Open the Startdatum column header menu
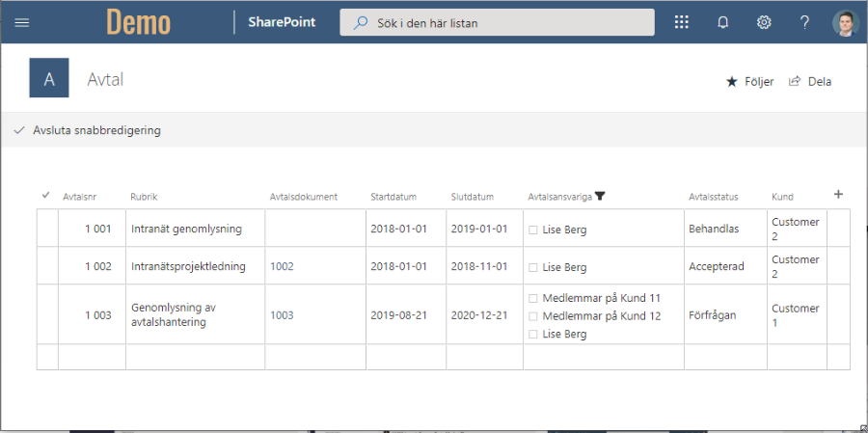This screenshot has width=868, height=433. pyautogui.click(x=393, y=197)
